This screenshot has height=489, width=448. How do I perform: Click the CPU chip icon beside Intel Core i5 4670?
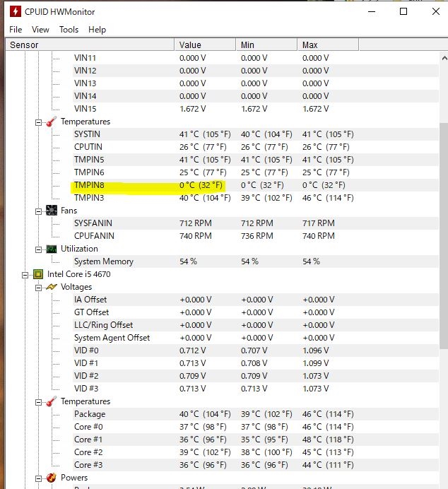38,274
